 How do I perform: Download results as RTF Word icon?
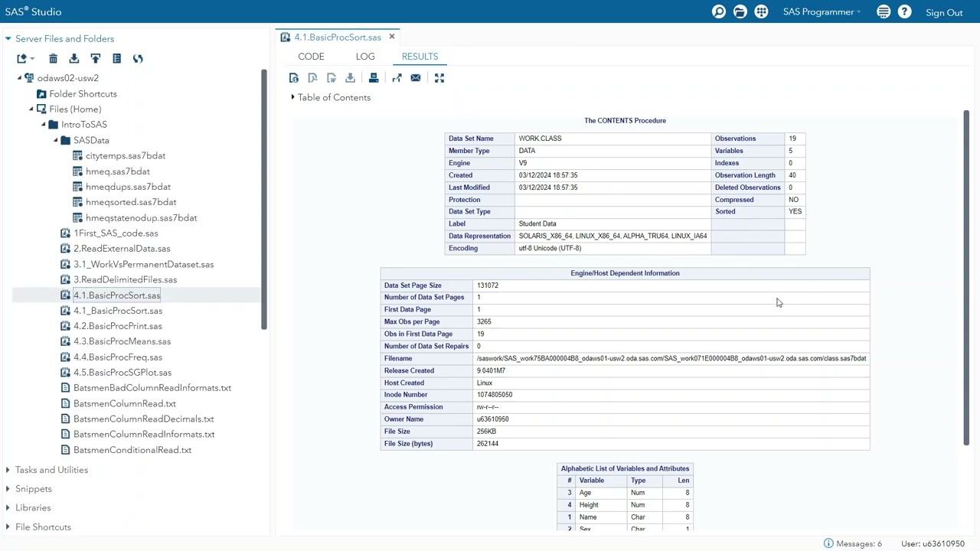[x=332, y=77]
